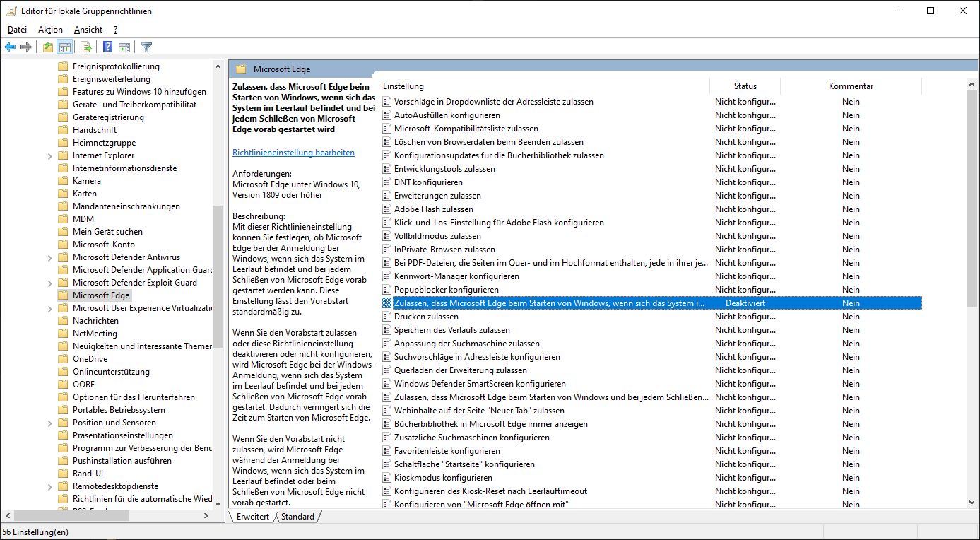980x540 pixels.
Task: Click the Richtlinieneinstellung bearbeiten link
Action: (293, 153)
